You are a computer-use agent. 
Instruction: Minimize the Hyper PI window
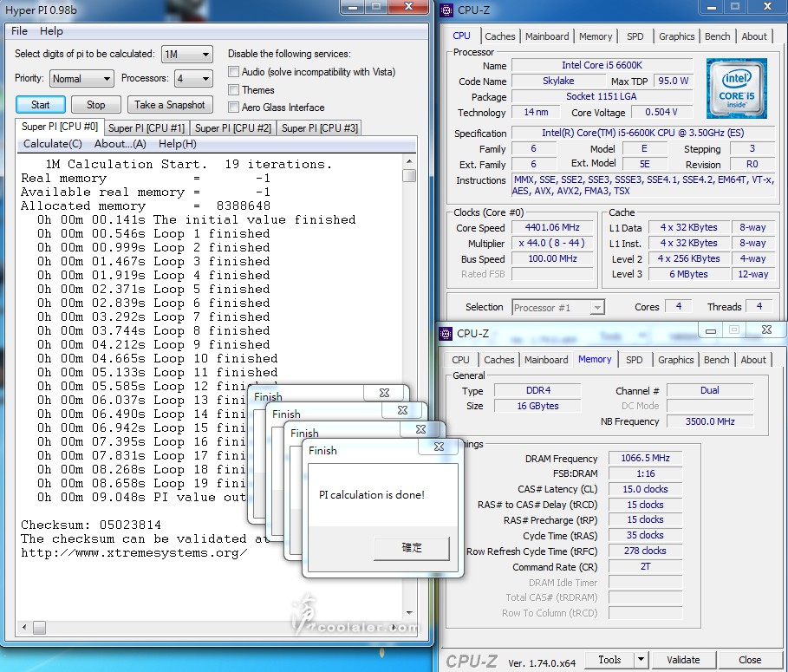pyautogui.click(x=354, y=7)
